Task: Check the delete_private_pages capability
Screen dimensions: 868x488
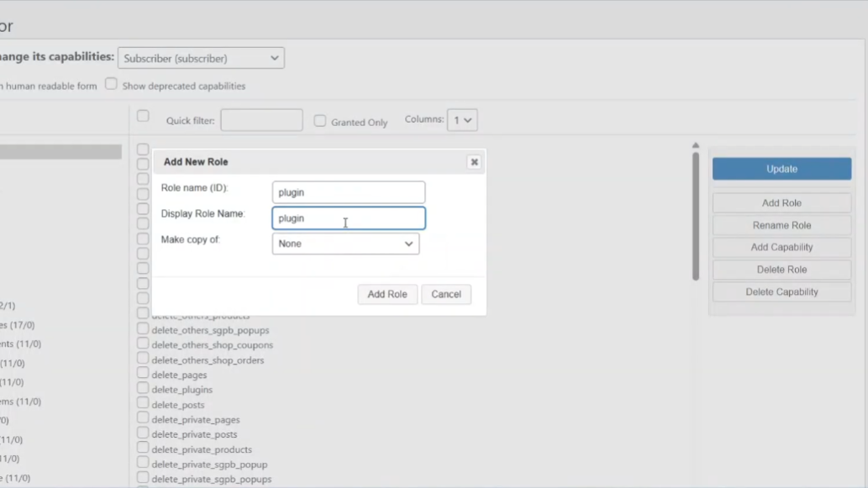Action: tap(142, 419)
